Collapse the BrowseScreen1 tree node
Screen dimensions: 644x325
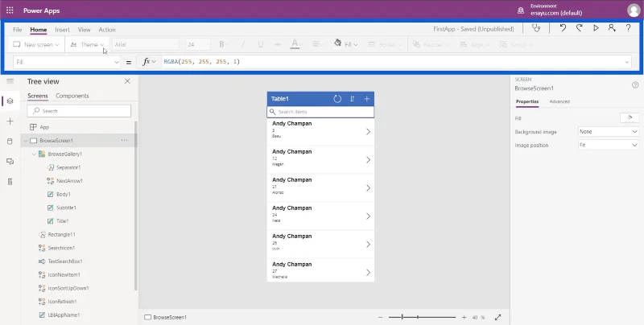[x=26, y=141]
